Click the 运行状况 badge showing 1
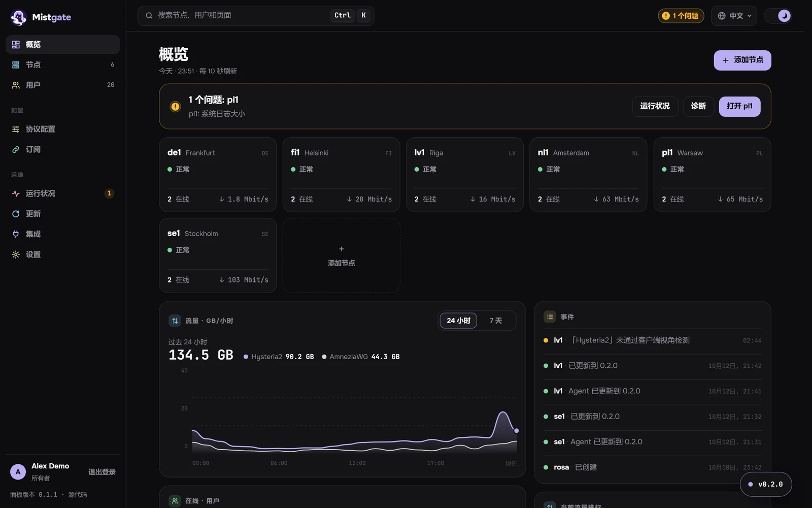 pyautogui.click(x=109, y=194)
